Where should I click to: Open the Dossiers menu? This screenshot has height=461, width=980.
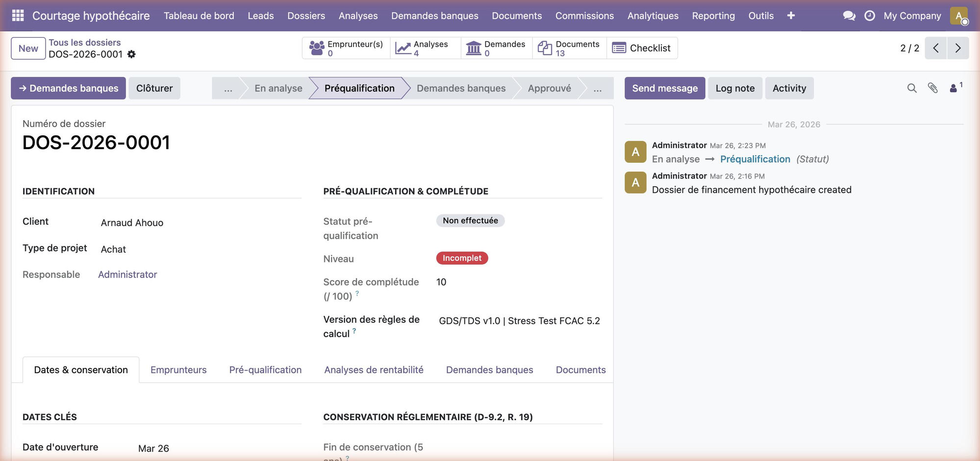click(x=306, y=16)
